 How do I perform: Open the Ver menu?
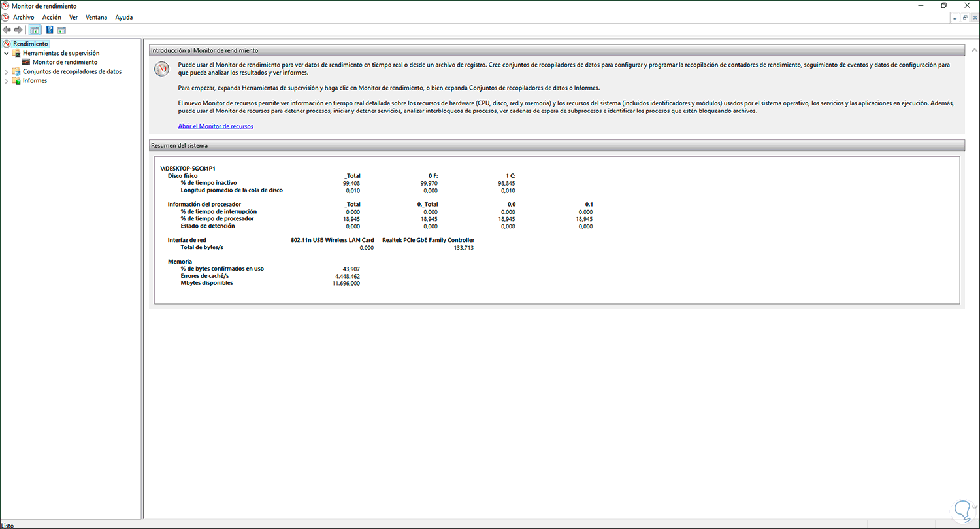pyautogui.click(x=73, y=17)
